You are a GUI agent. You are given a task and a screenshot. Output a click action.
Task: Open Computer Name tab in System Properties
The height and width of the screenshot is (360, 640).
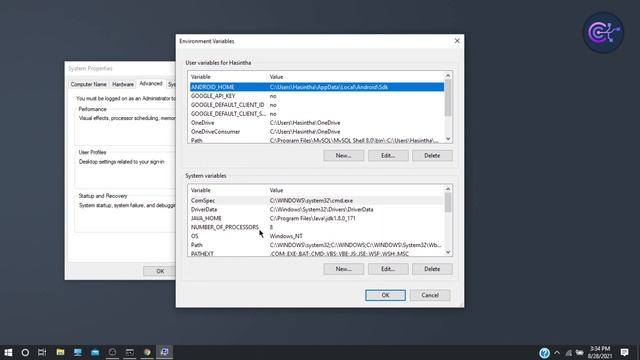[88, 84]
